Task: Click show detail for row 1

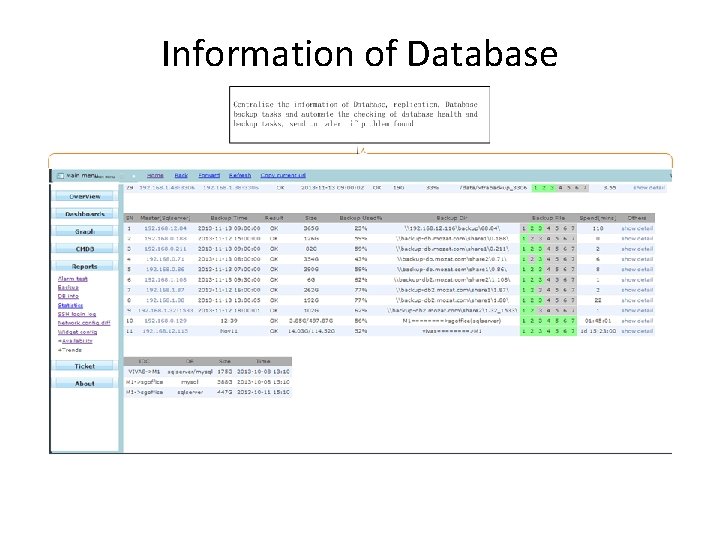Action: click(637, 228)
